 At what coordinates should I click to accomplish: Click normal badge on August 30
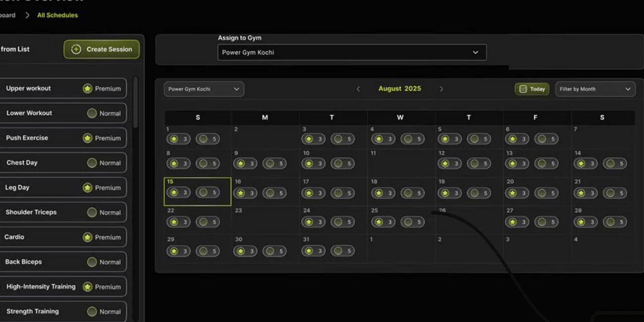point(274,251)
